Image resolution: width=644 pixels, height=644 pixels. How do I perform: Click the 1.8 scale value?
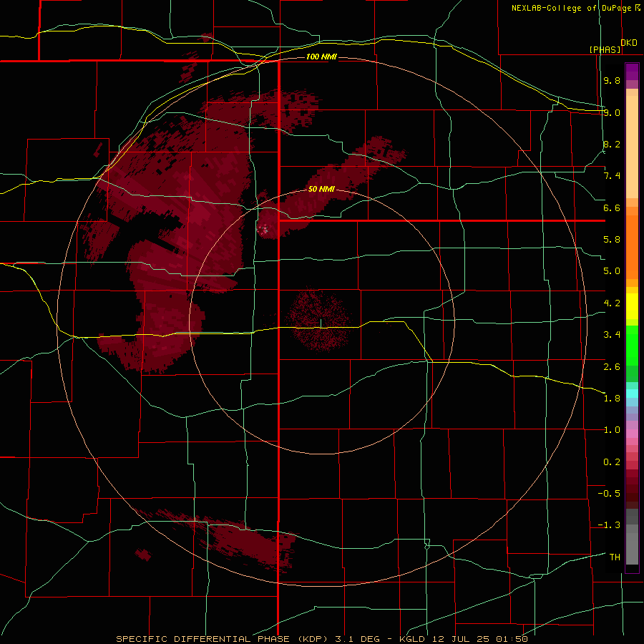(612, 399)
